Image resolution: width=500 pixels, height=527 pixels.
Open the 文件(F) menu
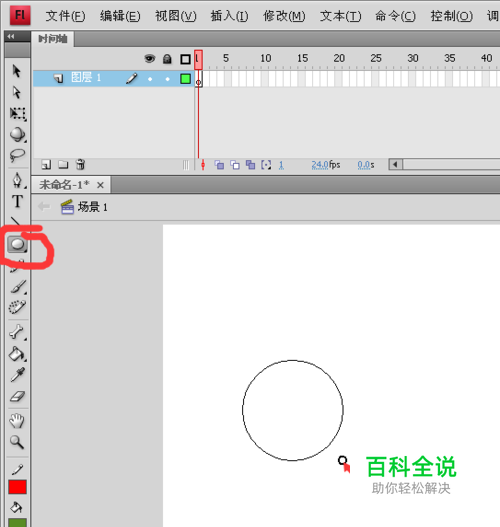(66, 15)
